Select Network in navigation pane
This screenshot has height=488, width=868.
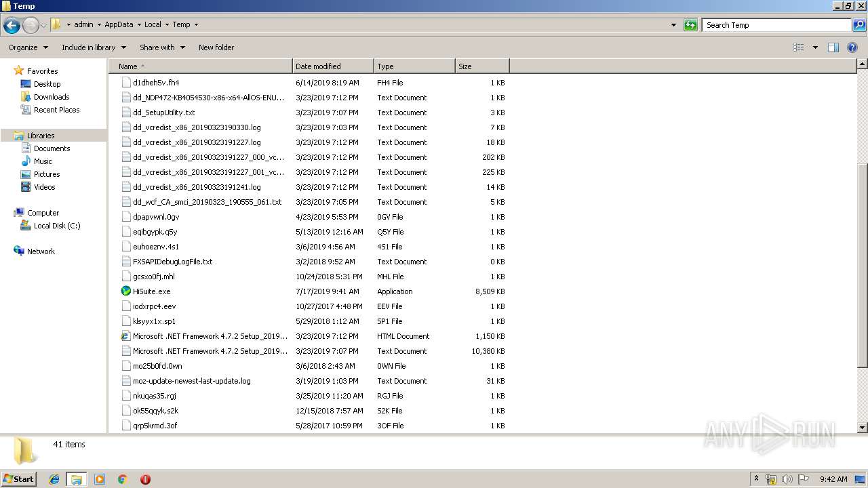click(41, 251)
